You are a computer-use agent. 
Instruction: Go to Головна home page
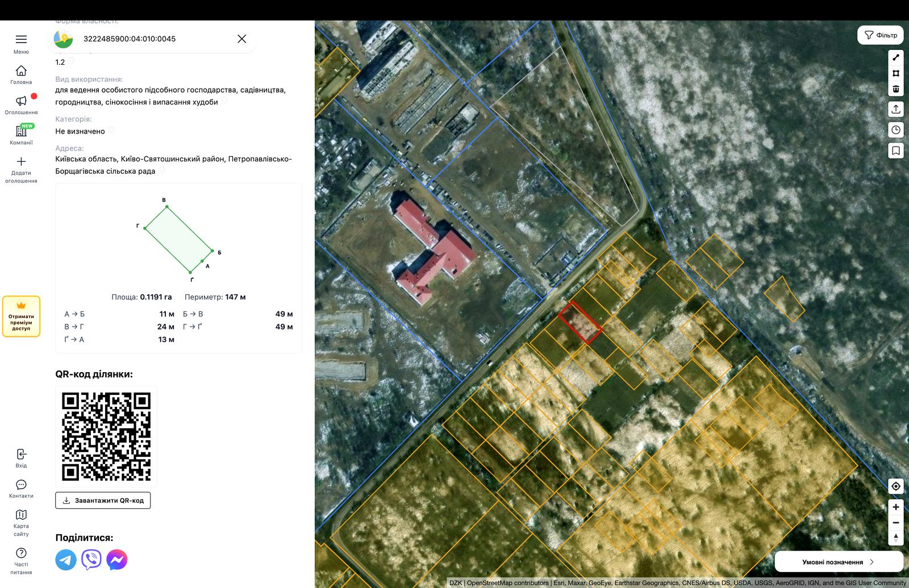click(x=21, y=74)
